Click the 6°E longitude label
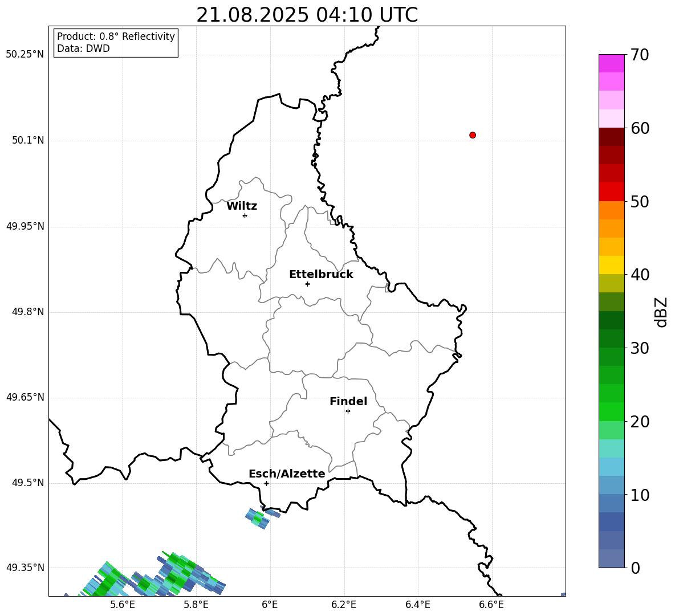 click(270, 605)
